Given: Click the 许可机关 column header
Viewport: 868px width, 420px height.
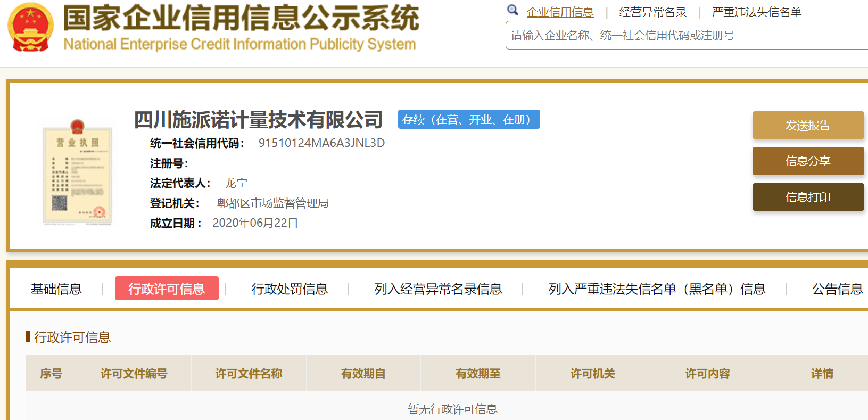Looking at the screenshot, I should click(593, 373).
